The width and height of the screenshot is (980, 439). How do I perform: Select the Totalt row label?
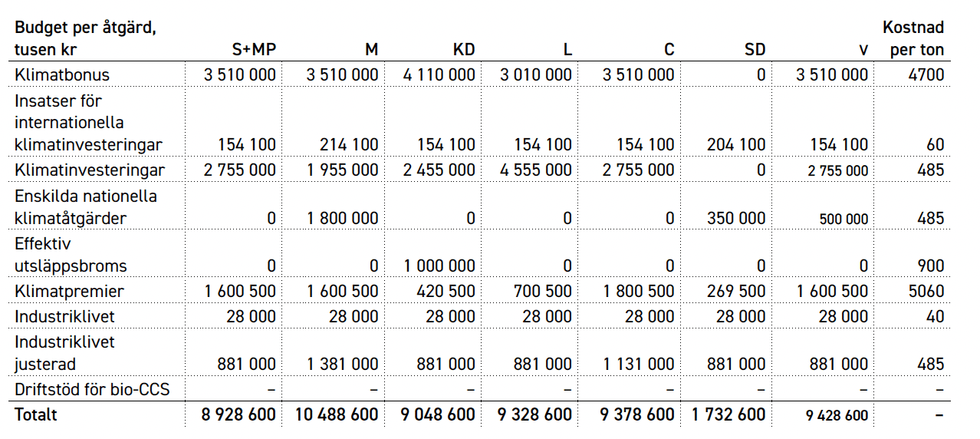coord(36,414)
